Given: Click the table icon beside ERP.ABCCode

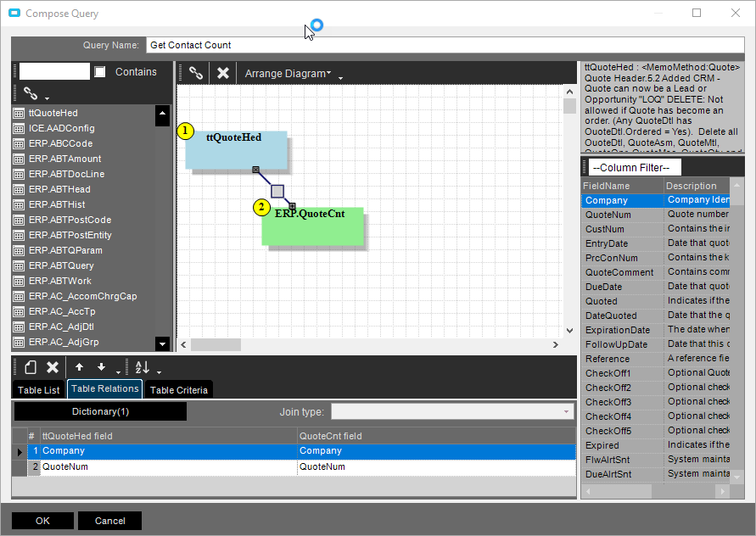Looking at the screenshot, I should coord(19,143).
